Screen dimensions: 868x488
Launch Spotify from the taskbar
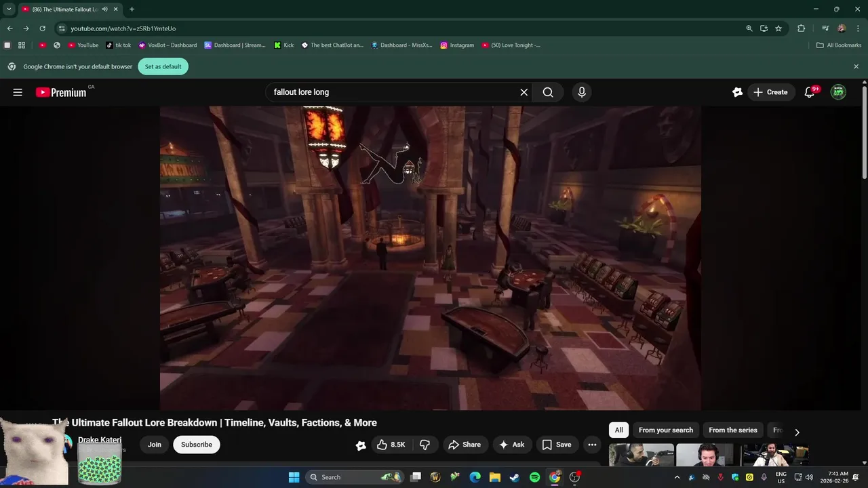click(x=534, y=477)
